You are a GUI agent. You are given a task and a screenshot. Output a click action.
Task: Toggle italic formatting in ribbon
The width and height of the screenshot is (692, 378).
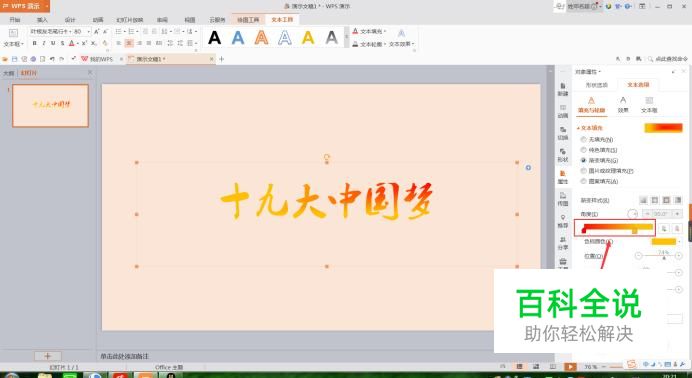click(44, 43)
